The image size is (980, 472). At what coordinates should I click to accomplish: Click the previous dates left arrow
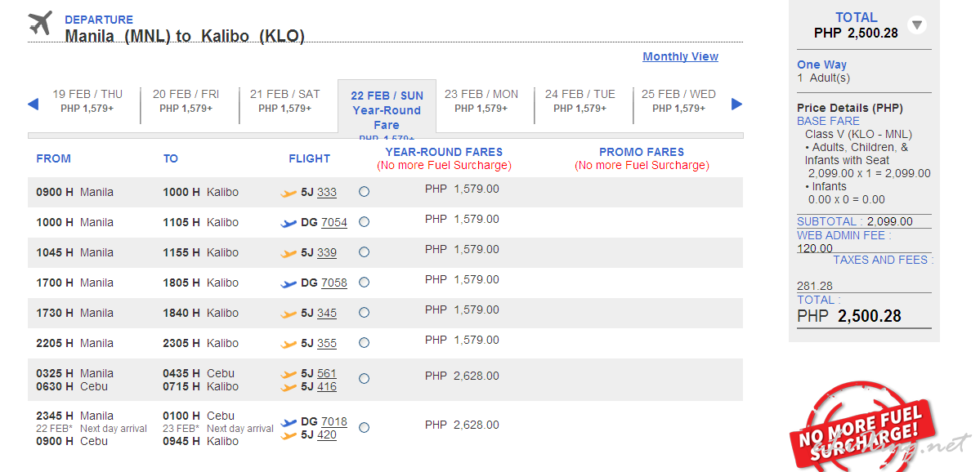click(34, 104)
